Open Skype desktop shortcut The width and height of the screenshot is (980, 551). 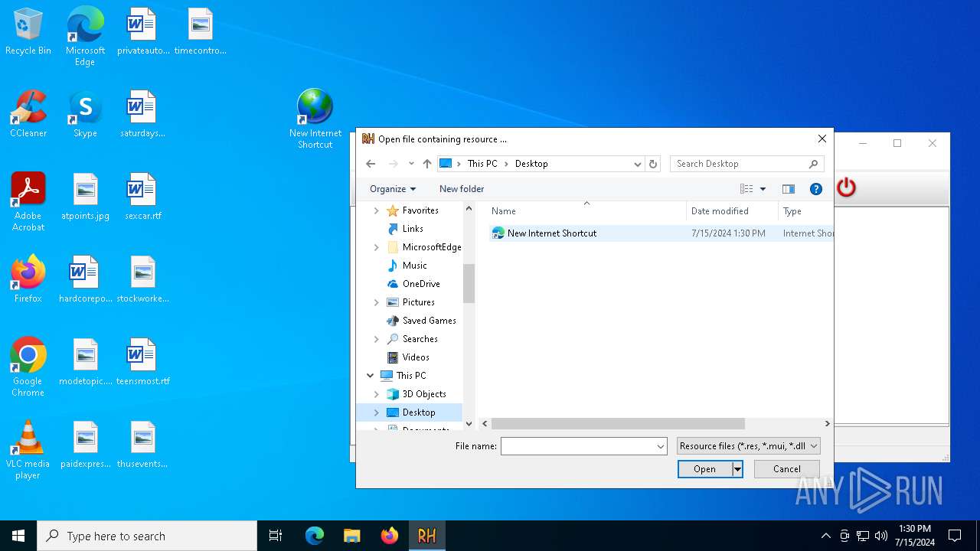pos(85,114)
